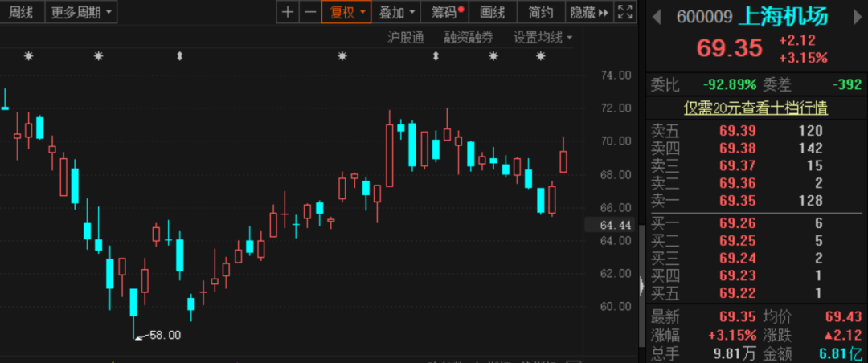Toggle 沪股通 indicator

pyautogui.click(x=405, y=38)
